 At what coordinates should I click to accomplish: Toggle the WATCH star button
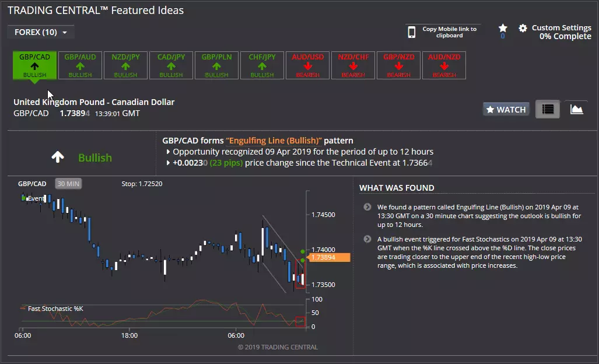[506, 110]
